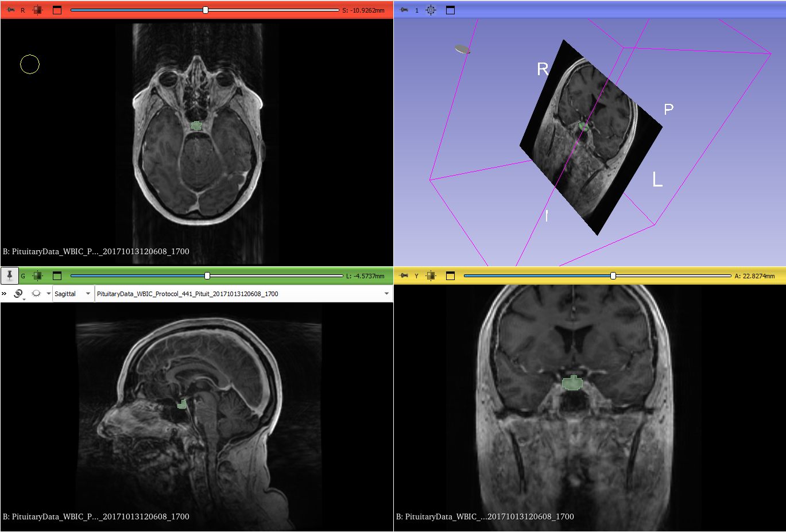Click the G label in Green slice bar
The height and width of the screenshot is (532, 786).
(x=23, y=276)
